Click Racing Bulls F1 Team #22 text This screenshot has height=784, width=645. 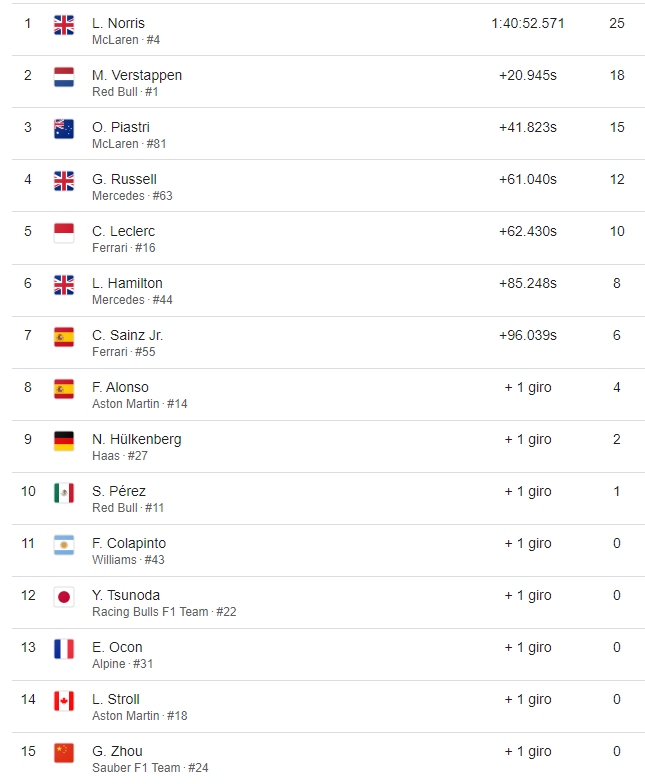coord(164,612)
